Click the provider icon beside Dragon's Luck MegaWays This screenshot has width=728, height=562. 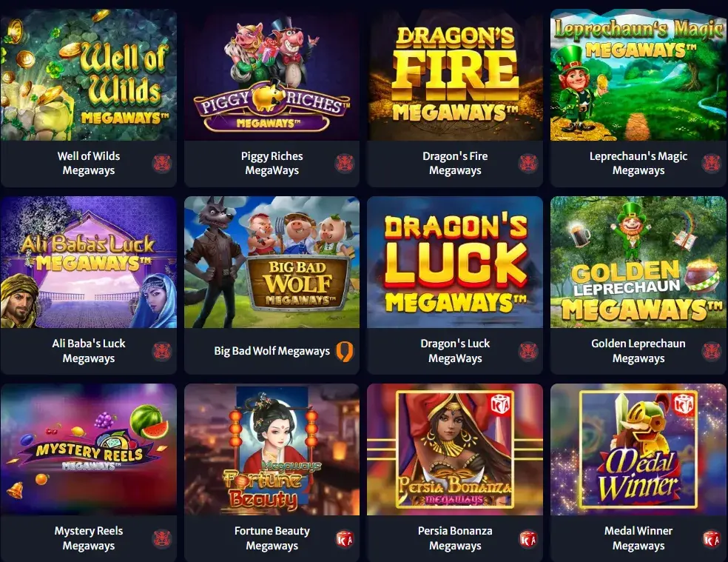(528, 351)
